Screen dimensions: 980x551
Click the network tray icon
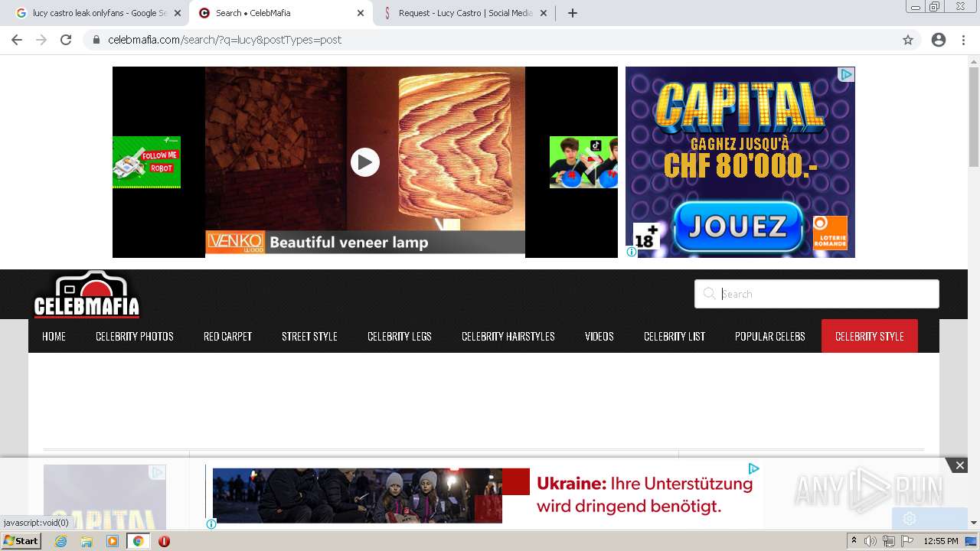coord(889,541)
